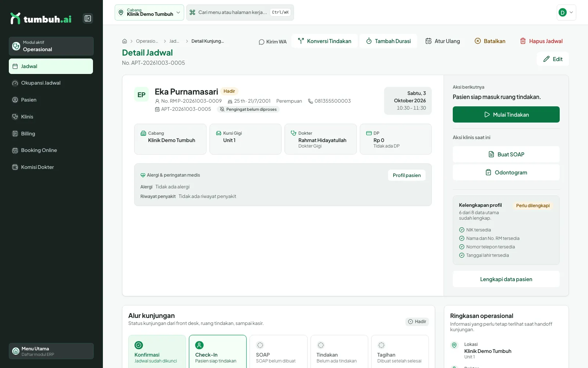Click the Tanggal lahir tersedia check icon
Screen dimensions: 588x368
pyautogui.click(x=462, y=255)
